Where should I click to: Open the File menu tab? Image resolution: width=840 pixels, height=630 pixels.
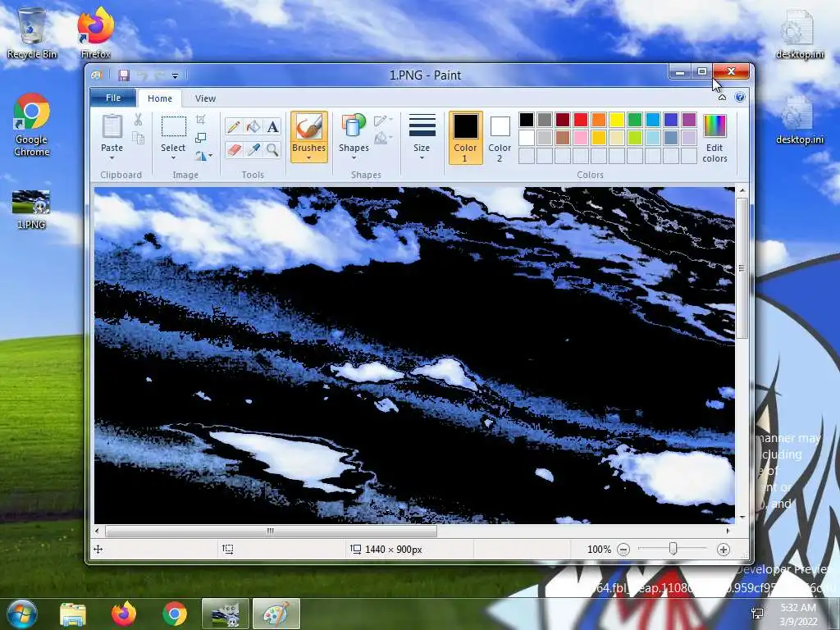point(113,98)
